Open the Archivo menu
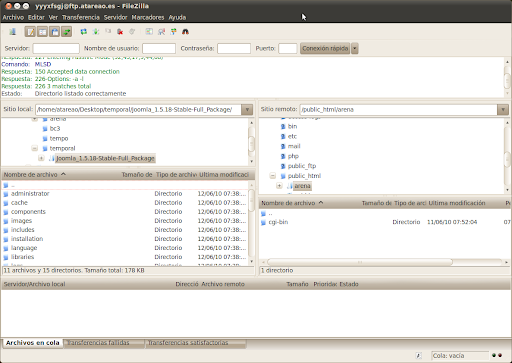 pos(13,17)
